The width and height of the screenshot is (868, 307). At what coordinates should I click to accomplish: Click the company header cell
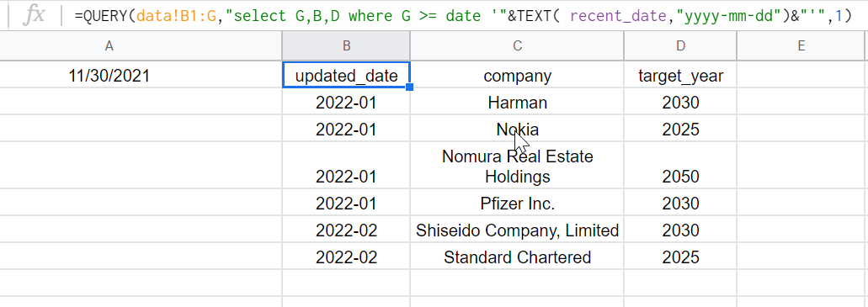coord(517,75)
